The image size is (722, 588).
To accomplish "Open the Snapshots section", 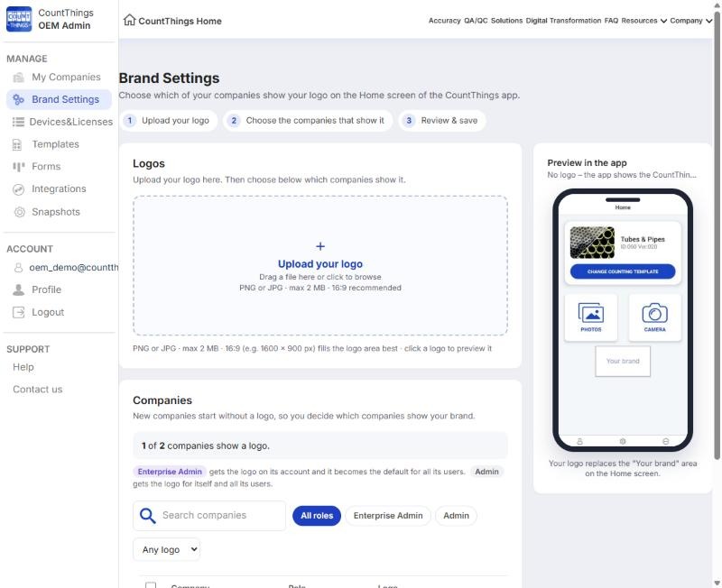I will pos(57,212).
